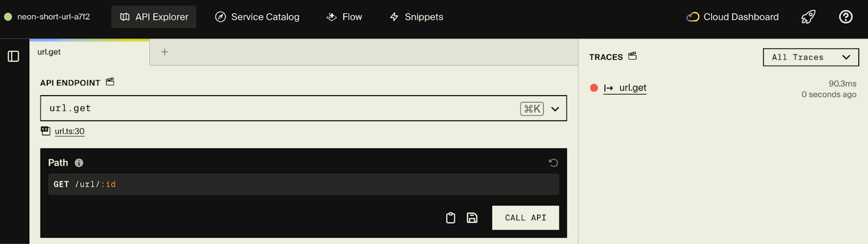Open the API Explorer tab

154,17
